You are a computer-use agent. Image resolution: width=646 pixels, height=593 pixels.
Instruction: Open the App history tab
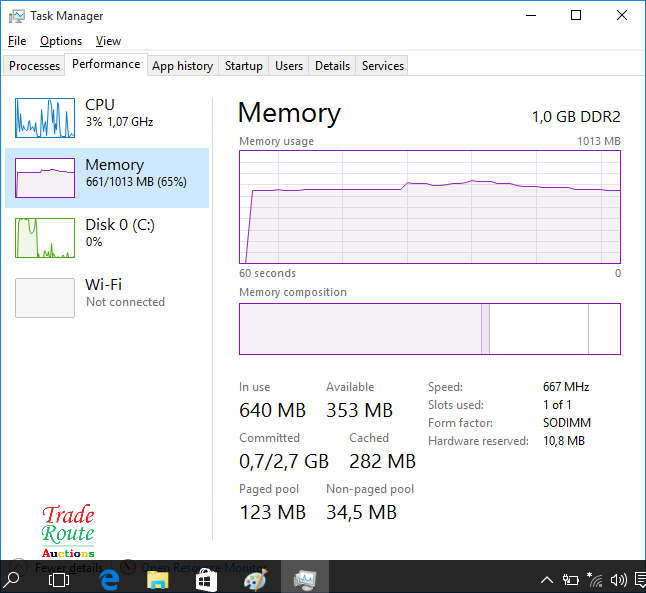182,66
